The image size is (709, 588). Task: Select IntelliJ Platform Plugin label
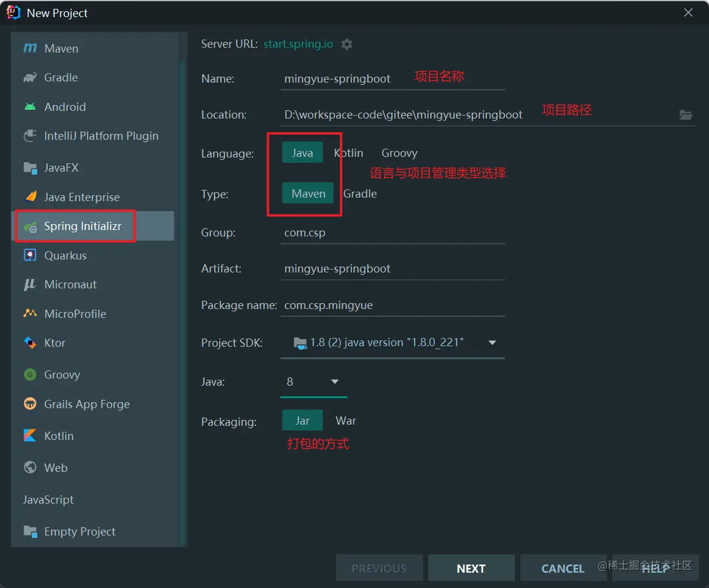101,136
